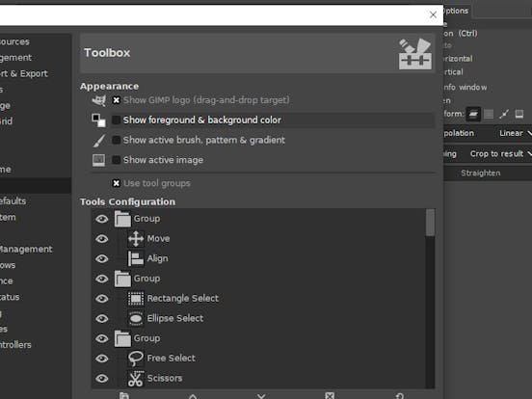This screenshot has width=532, height=399.
Task: Switch to the Tool Options tab
Action: pyautogui.click(x=456, y=11)
